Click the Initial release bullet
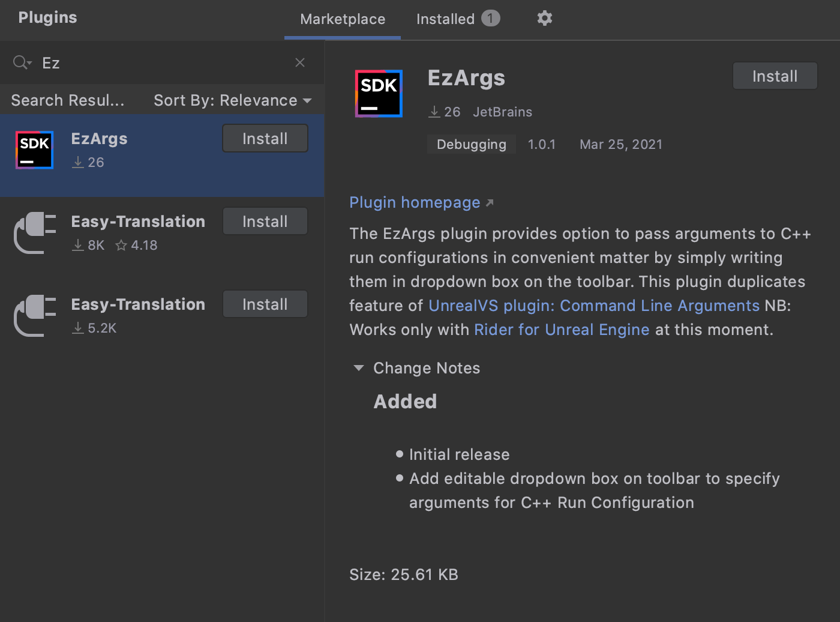Image resolution: width=840 pixels, height=622 pixels. (x=460, y=454)
